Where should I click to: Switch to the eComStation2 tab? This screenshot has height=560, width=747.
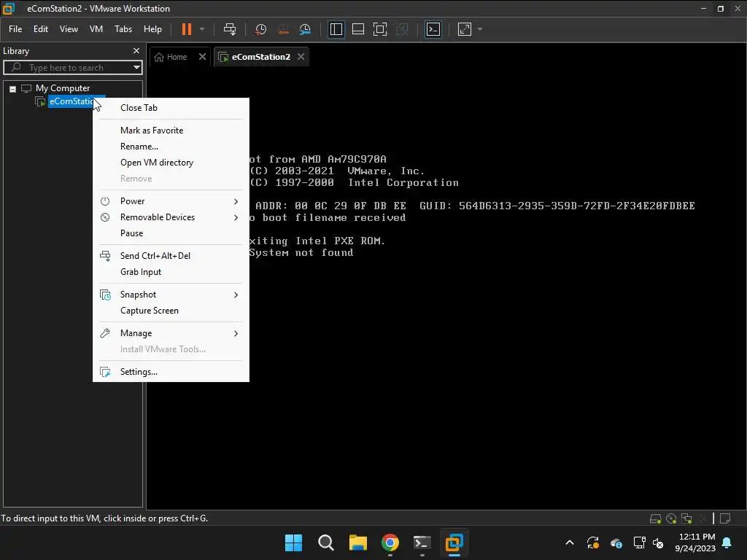[260, 57]
